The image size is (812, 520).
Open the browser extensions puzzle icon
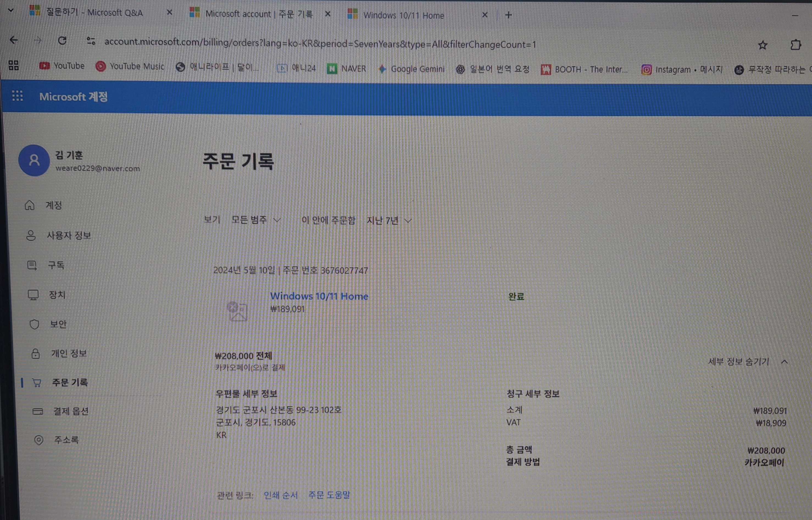click(796, 45)
